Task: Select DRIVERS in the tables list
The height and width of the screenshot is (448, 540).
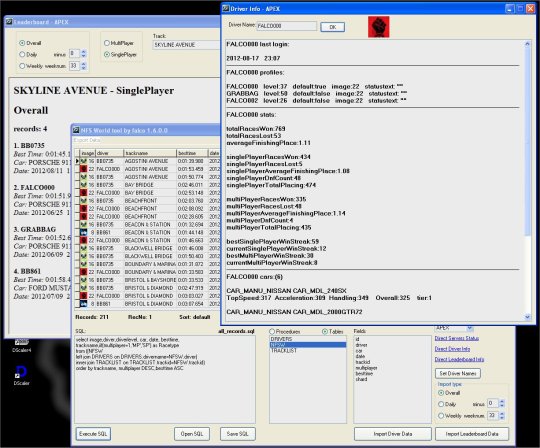Action: click(308, 339)
